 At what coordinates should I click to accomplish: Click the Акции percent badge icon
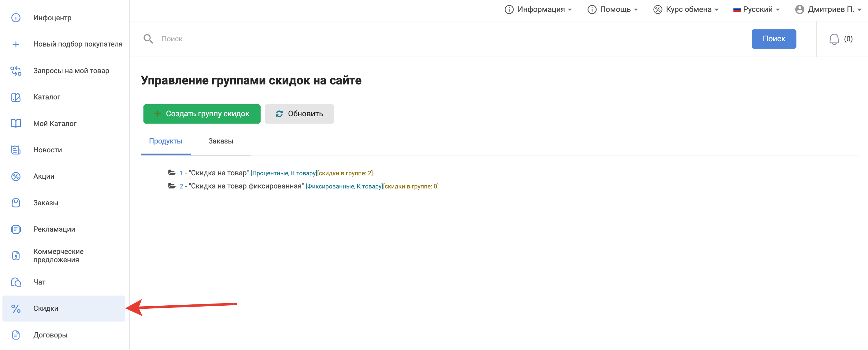click(x=16, y=176)
